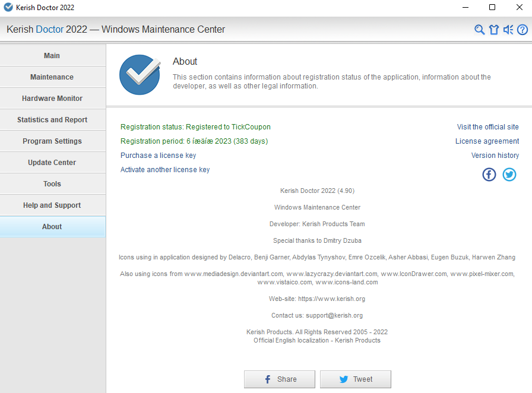Go to Update Center
Image resolution: width=532 pixels, height=393 pixels.
tap(53, 162)
